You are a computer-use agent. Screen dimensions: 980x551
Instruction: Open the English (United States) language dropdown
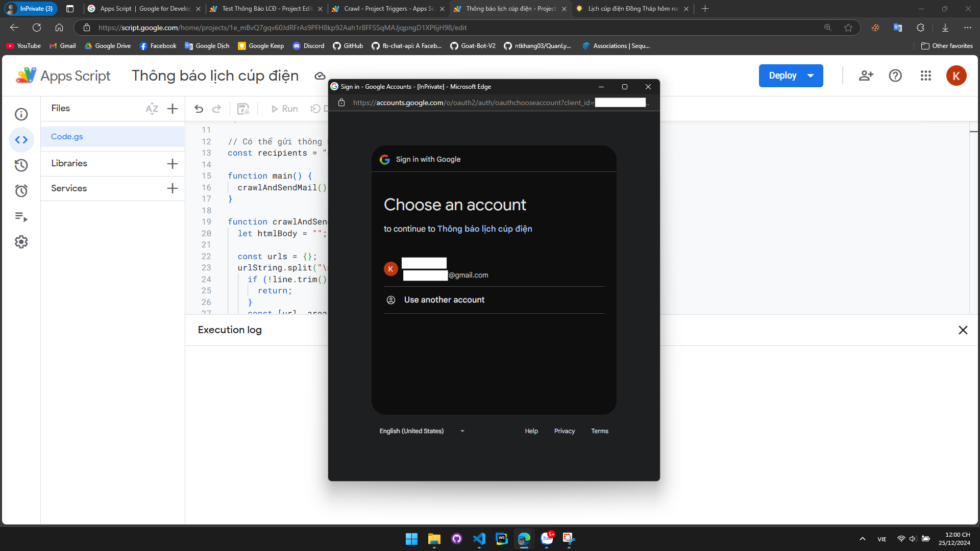pos(422,431)
